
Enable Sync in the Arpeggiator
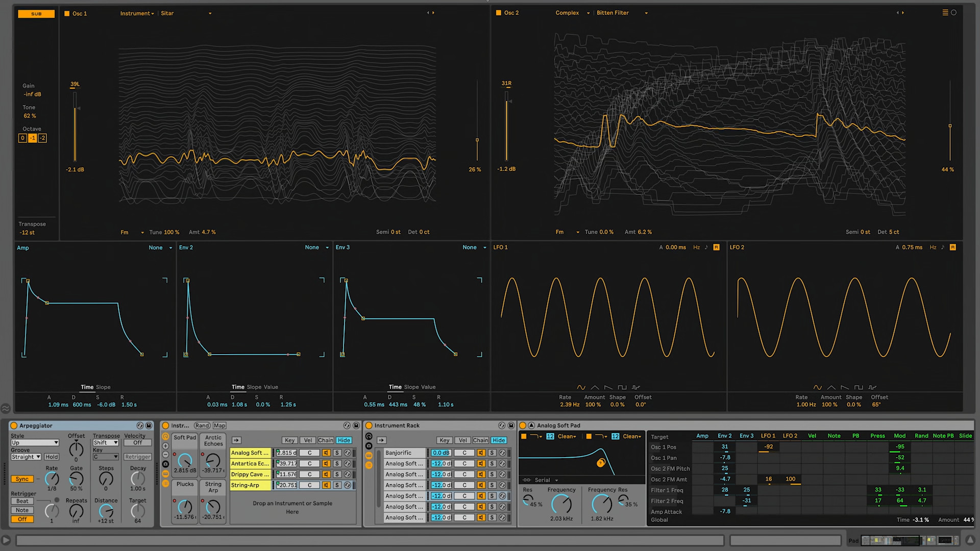(x=22, y=479)
